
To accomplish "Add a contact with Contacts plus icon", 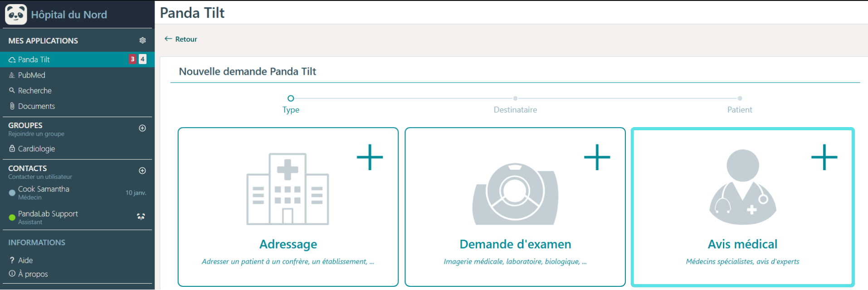I will [142, 171].
